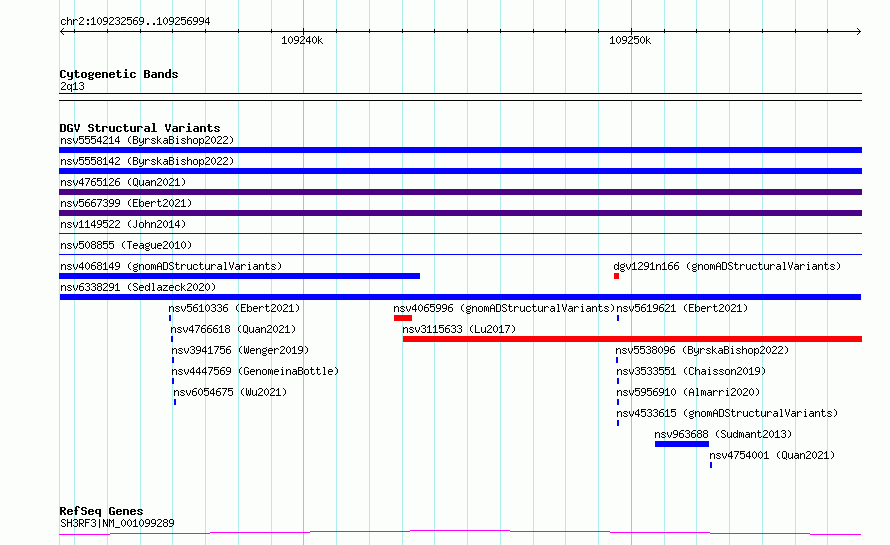
Task: Open the nsv5667399 (Ebert2021) variant label
Action: pyautogui.click(x=126, y=203)
